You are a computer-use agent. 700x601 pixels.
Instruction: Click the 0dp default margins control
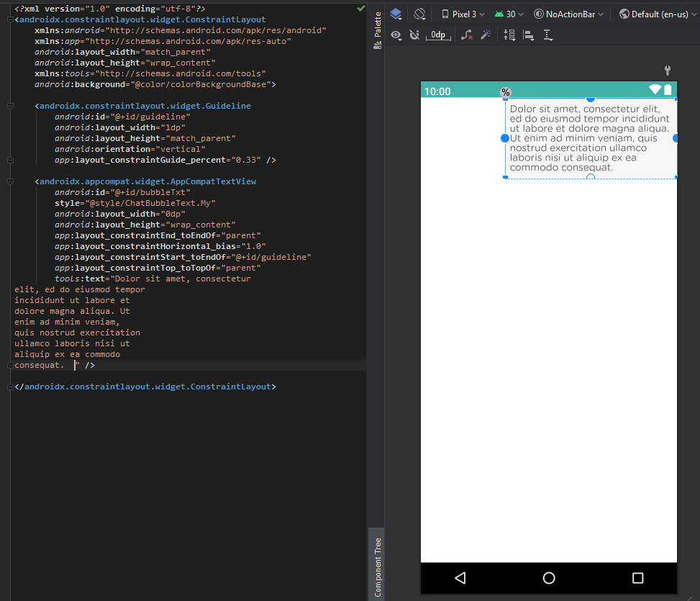[x=438, y=35]
